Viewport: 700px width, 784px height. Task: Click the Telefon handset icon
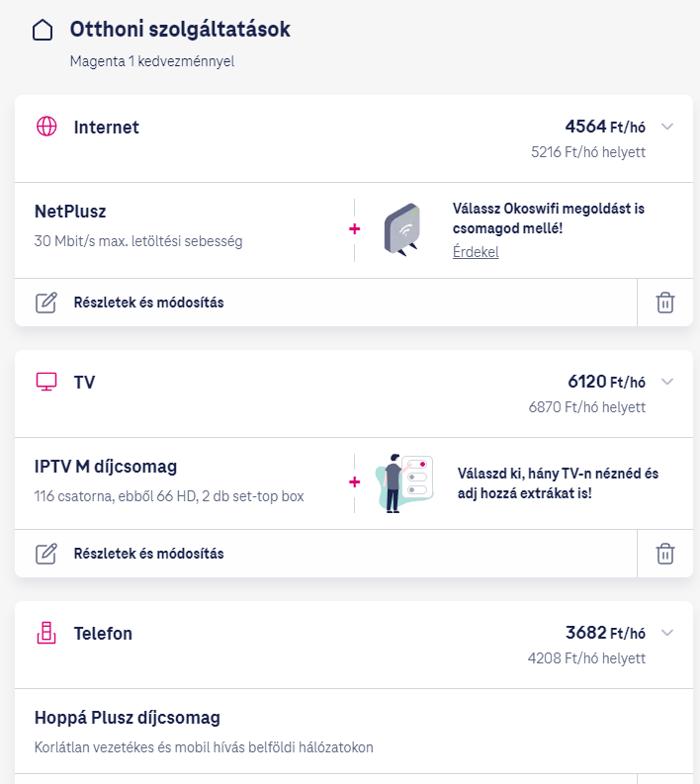tap(46, 633)
